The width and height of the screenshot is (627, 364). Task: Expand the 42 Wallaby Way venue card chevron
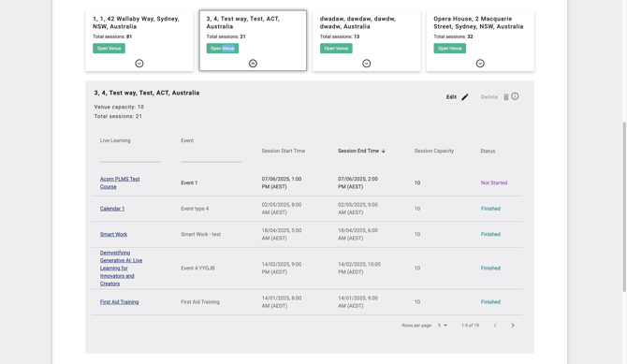pos(139,64)
